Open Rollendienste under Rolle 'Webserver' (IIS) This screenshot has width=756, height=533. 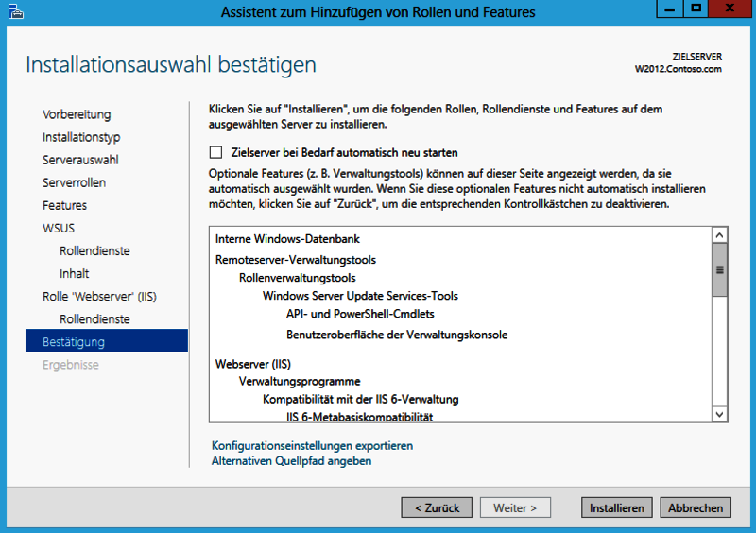(94, 318)
